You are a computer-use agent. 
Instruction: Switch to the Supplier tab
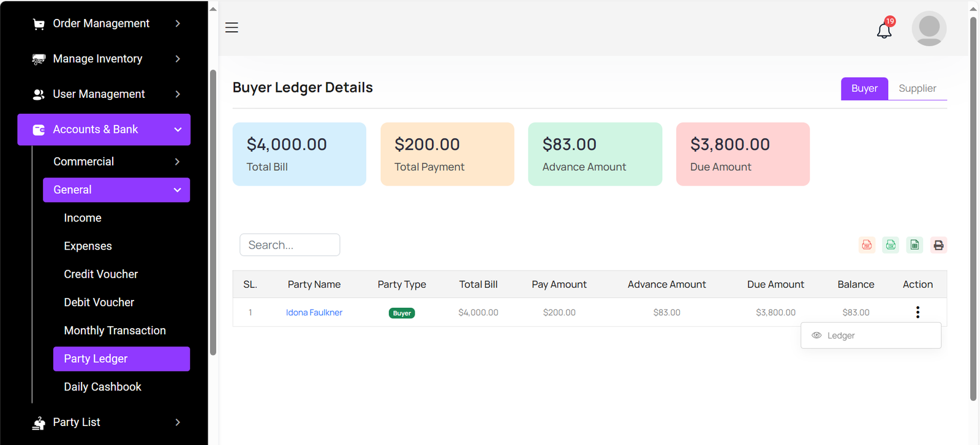click(x=917, y=89)
